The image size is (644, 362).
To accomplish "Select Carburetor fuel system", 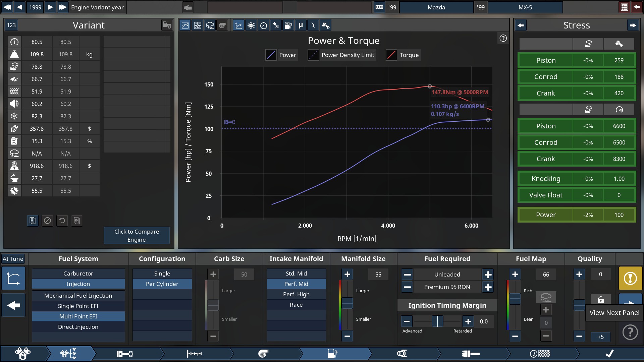I will coord(78,274).
